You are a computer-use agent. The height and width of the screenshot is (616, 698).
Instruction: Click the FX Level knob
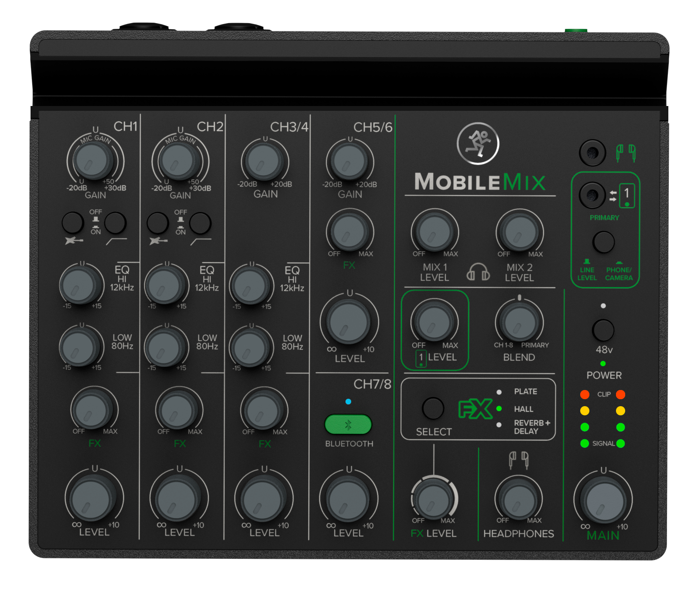433,500
